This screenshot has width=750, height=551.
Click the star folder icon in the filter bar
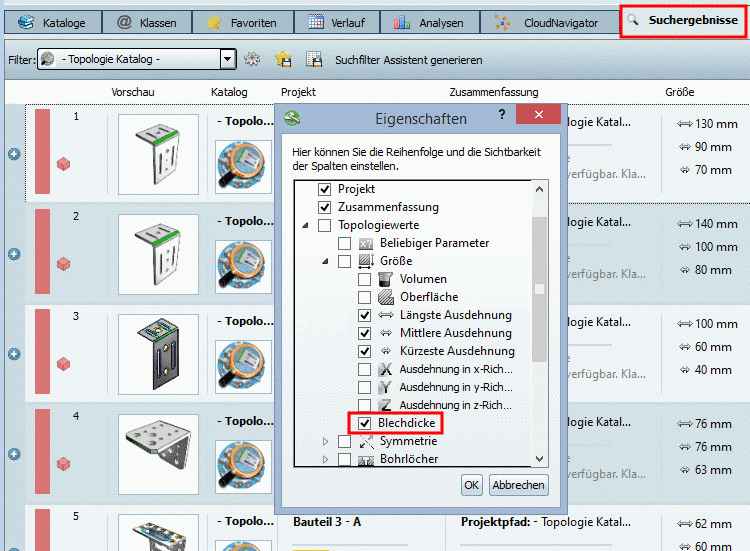click(283, 59)
